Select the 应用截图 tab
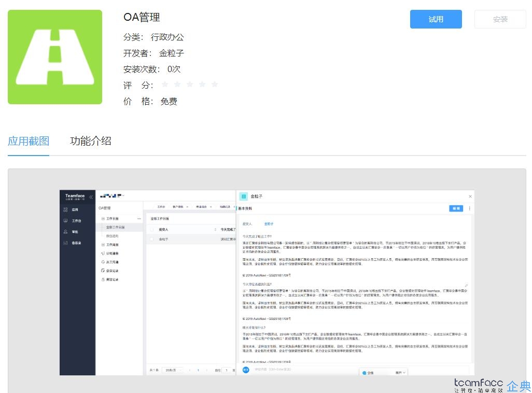This screenshot has width=532, height=393. [29, 141]
